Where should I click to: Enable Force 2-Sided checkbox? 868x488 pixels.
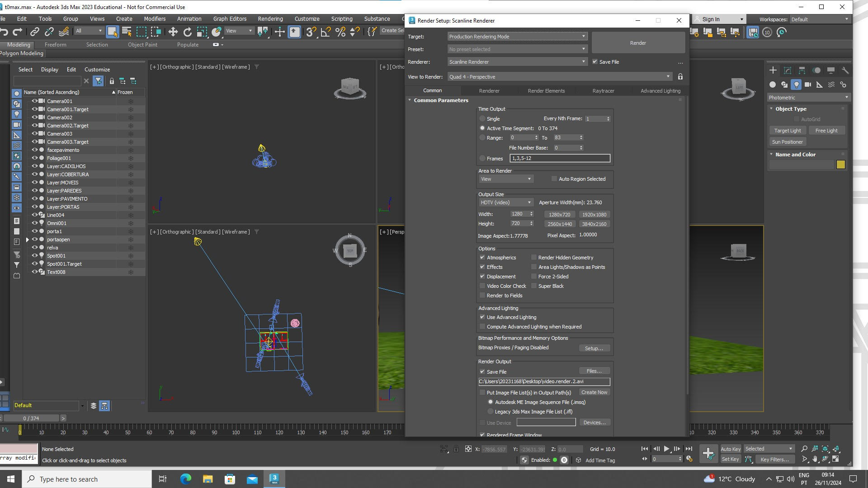click(x=534, y=277)
